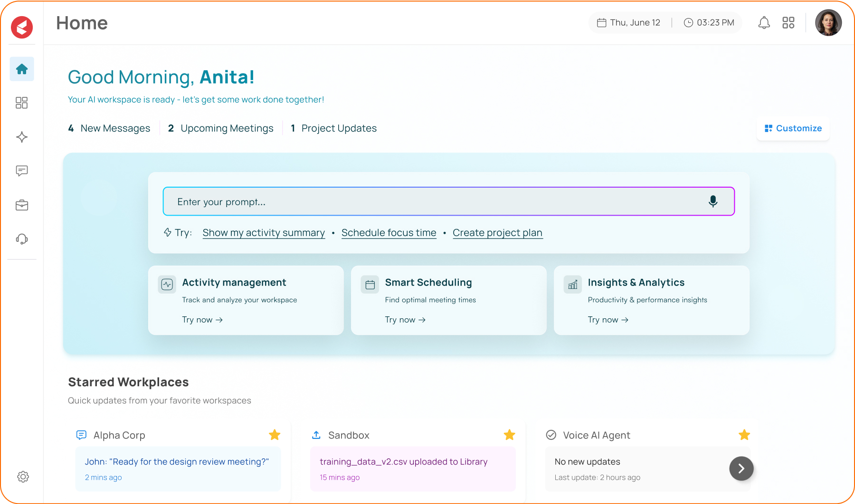
Task: Open the 2 Upcoming Meetings summary
Action: [x=221, y=128]
